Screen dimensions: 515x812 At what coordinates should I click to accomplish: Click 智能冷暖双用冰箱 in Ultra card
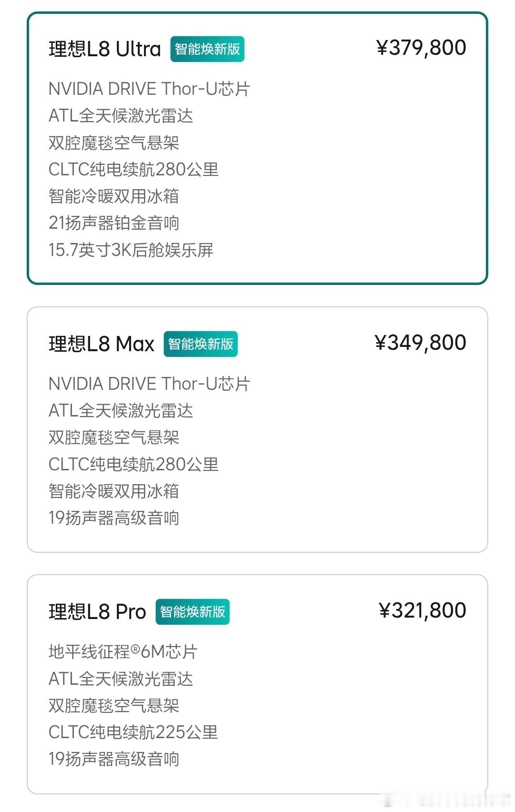pos(114,196)
